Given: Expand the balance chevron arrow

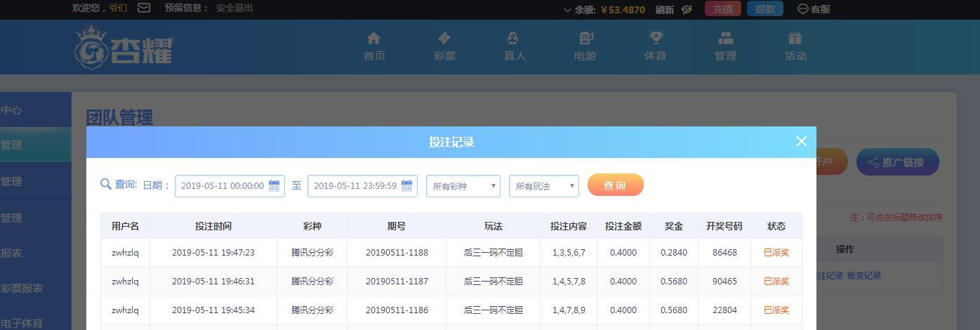Looking at the screenshot, I should pos(567,10).
